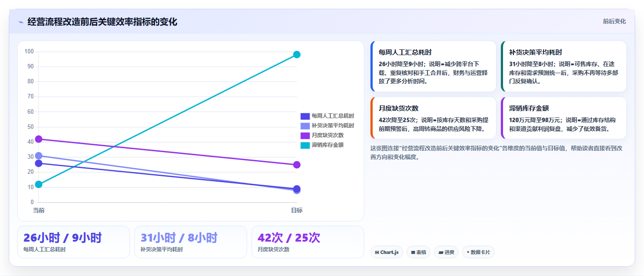Select the 月度缺货次数 point at 当前 value 42
Viewport: 644px width, 276px height.
(39, 139)
